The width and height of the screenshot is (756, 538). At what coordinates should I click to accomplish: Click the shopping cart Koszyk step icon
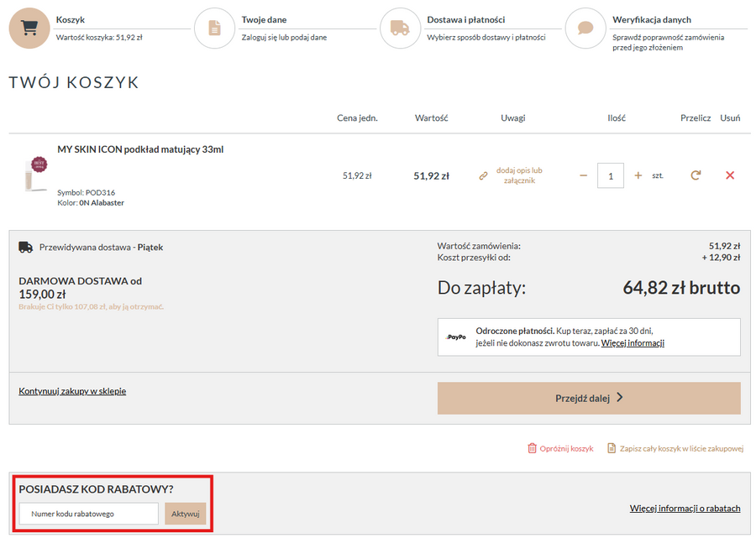click(x=29, y=29)
